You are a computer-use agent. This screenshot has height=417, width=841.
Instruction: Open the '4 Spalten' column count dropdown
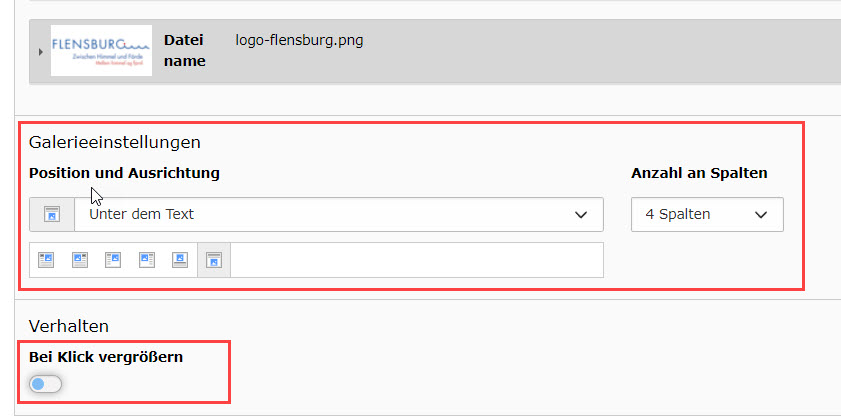706,214
